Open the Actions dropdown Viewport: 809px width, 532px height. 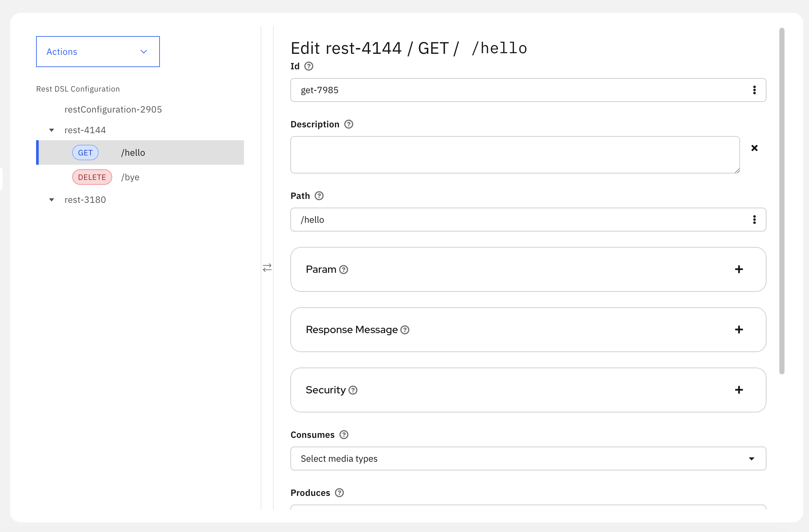[98, 52]
